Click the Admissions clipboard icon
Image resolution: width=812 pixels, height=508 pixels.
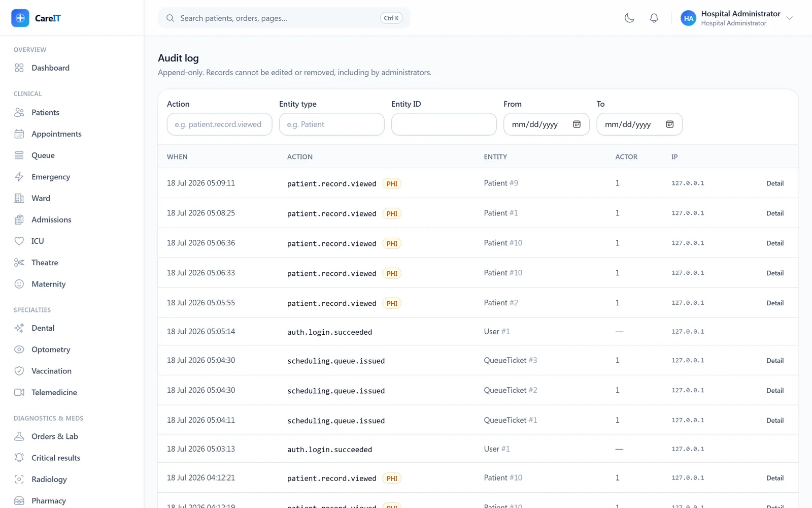(x=19, y=219)
